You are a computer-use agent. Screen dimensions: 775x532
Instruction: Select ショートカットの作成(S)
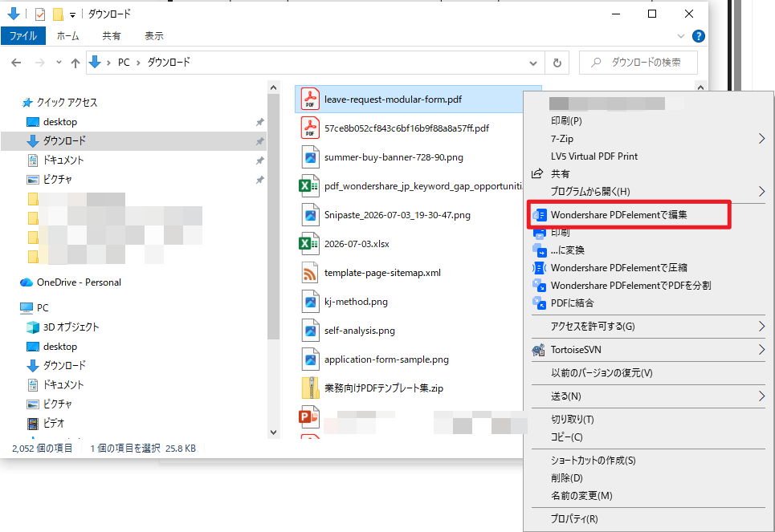pyautogui.click(x=593, y=461)
